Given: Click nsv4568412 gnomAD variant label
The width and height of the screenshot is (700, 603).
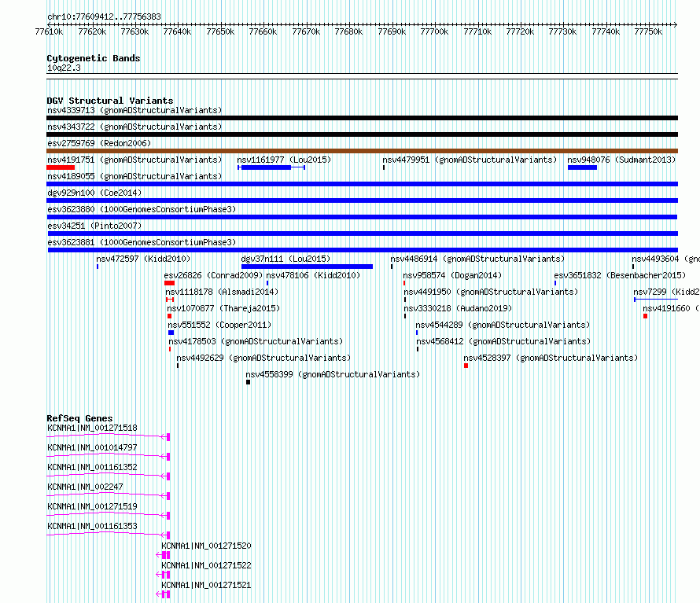Looking at the screenshot, I should point(503,341).
